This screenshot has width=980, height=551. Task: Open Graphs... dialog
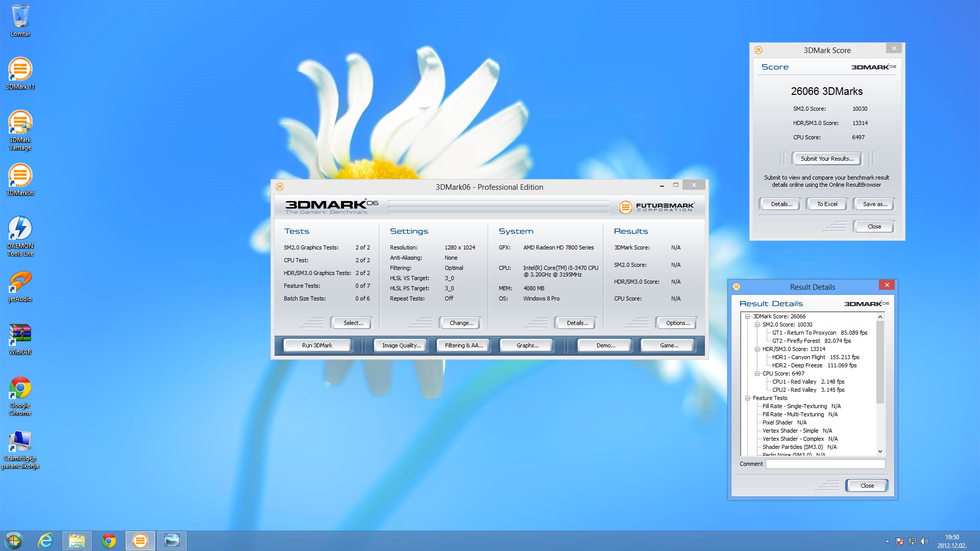tap(527, 345)
